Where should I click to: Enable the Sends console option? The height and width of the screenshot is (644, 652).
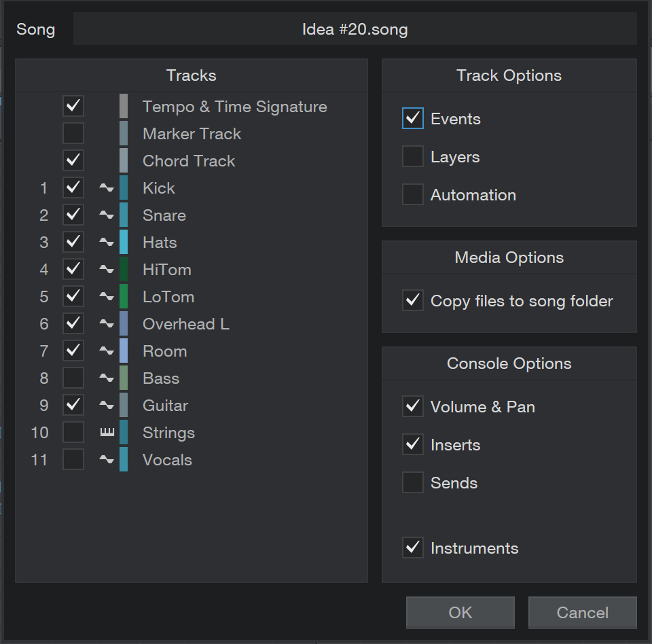tap(413, 482)
